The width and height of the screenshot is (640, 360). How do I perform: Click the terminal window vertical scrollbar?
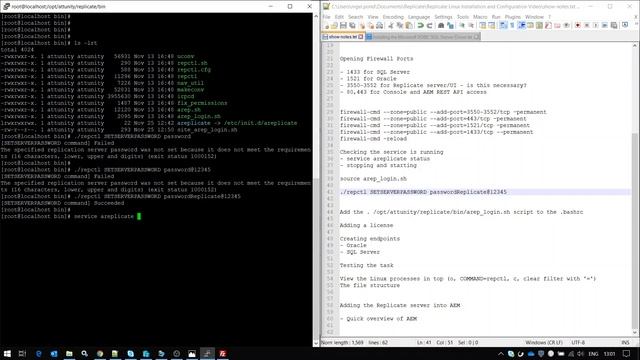click(x=316, y=180)
